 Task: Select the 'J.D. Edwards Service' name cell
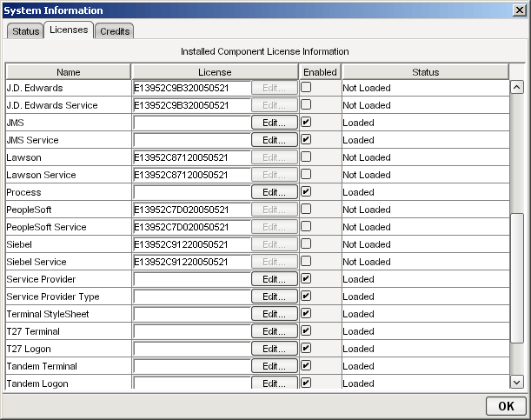(69, 105)
